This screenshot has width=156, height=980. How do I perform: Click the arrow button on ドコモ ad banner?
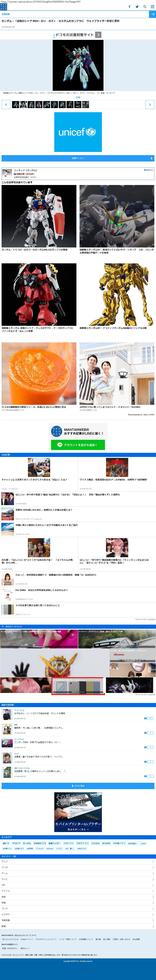click(x=98, y=35)
